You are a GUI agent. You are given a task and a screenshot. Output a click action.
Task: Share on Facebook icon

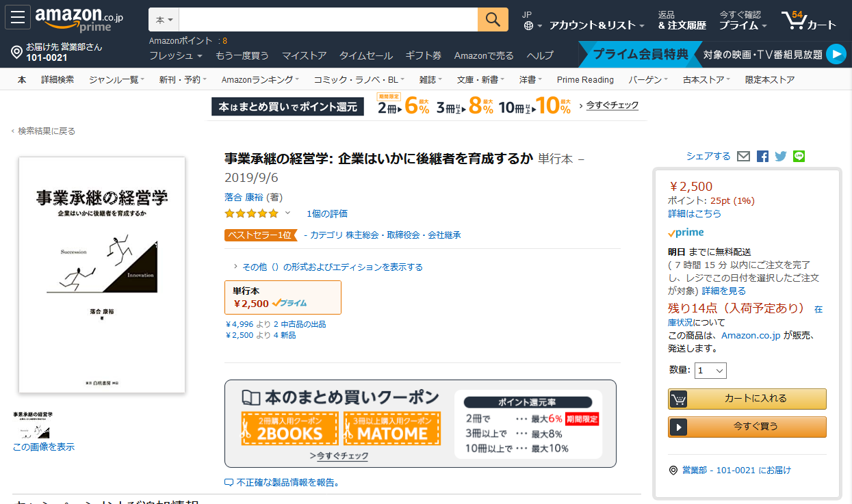(762, 157)
